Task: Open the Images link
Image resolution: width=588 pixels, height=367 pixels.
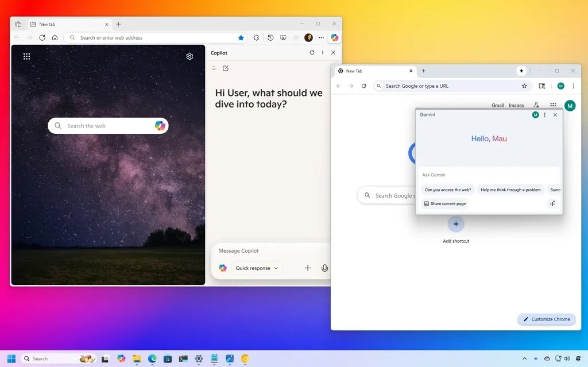Action: click(x=516, y=106)
